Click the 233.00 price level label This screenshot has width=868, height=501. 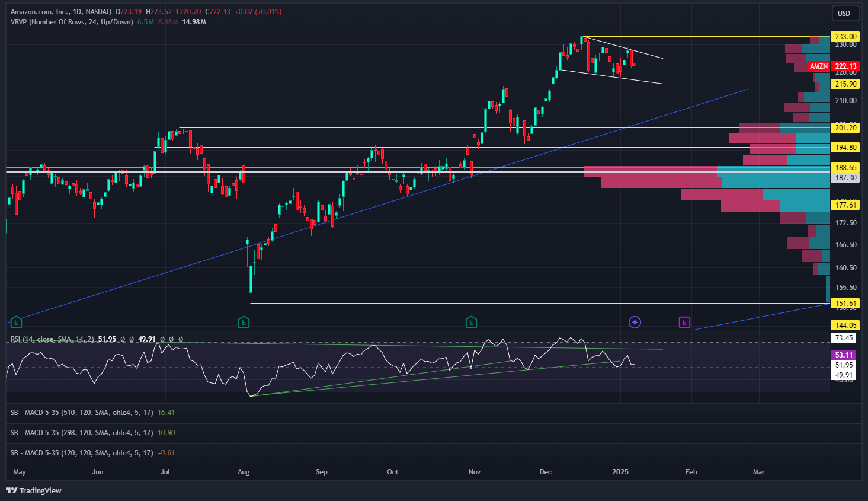pos(845,37)
